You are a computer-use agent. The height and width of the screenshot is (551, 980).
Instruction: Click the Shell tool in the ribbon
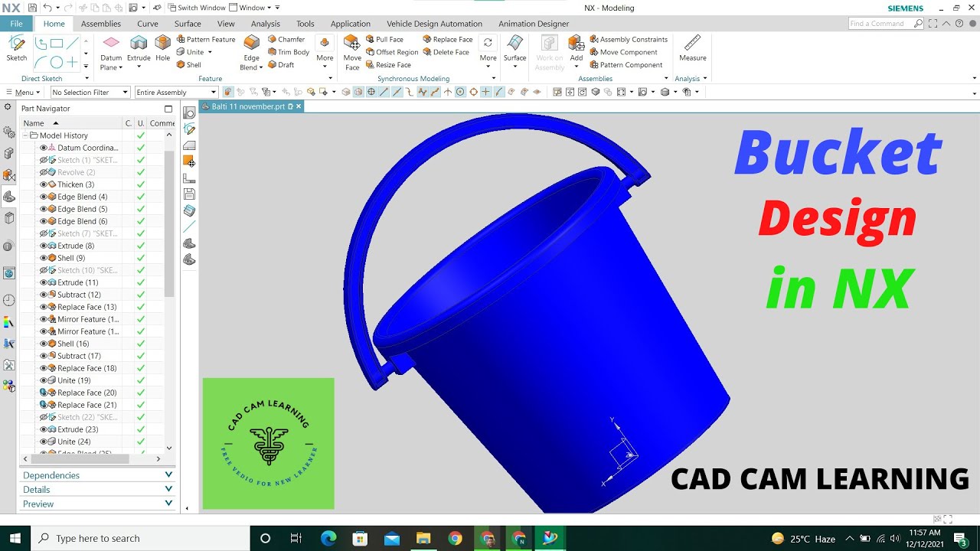click(189, 65)
